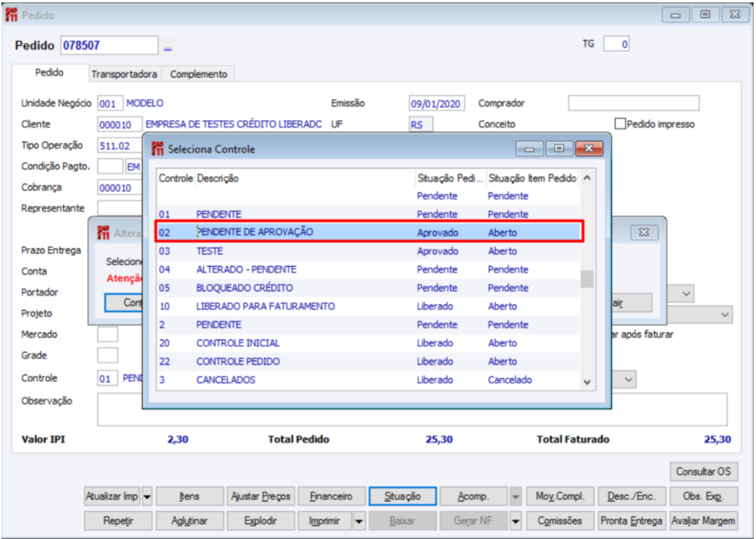Open the Atualizar Imp dropdown arrow

pos(147,496)
